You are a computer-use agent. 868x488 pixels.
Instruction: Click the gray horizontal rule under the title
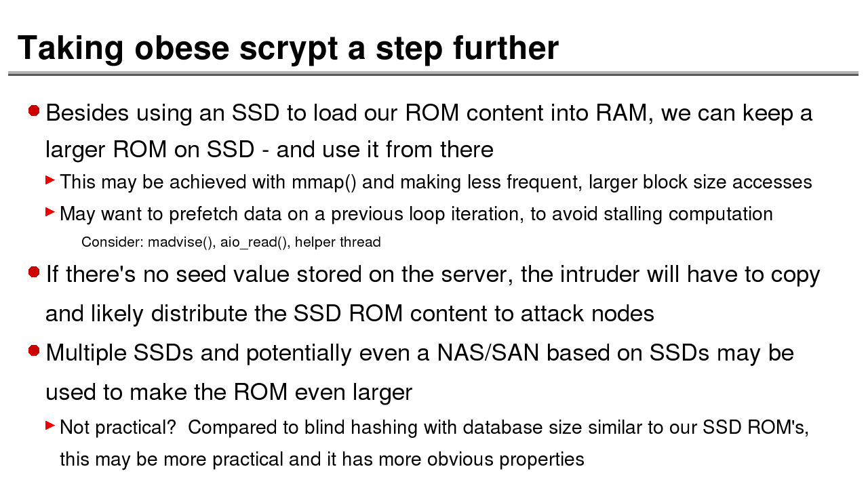tap(433, 73)
